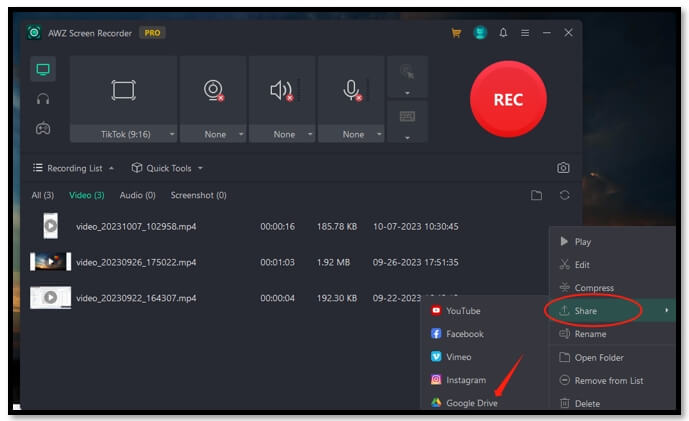
Task: Collapse the Recording List dropdown
Action: (x=73, y=168)
